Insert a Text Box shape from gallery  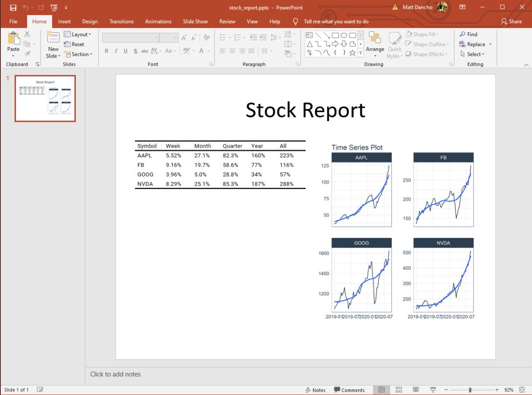(x=309, y=35)
